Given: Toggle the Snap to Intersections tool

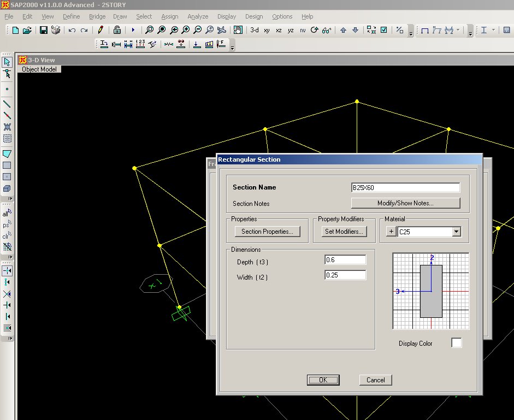Looking at the screenshot, I should coord(7,294).
